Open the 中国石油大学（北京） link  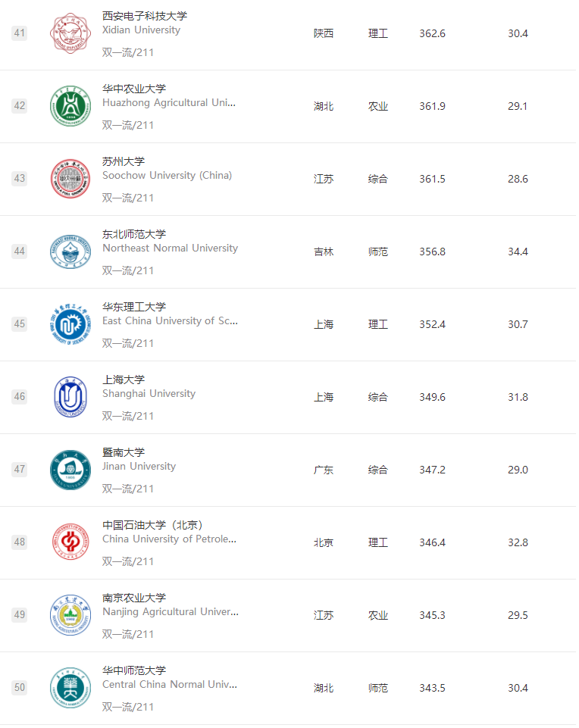[x=152, y=525]
